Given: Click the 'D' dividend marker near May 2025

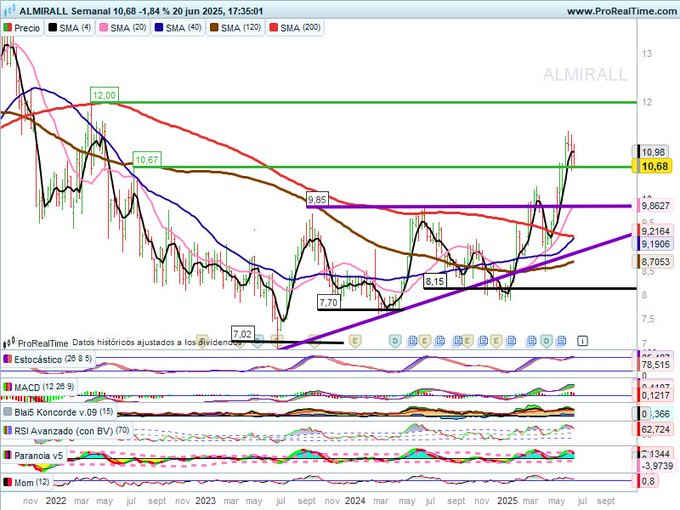Looking at the screenshot, I should tap(546, 341).
